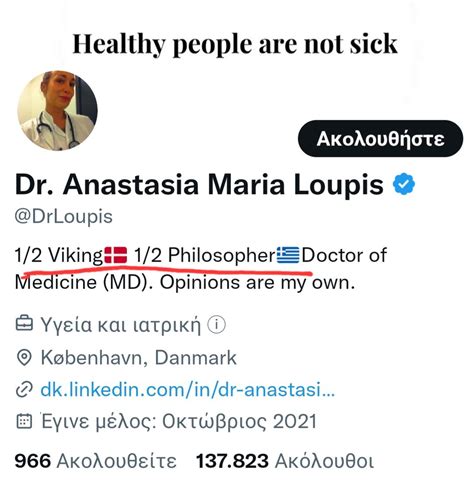
Task: Open the dk.linkedin.com profile link
Action: [x=187, y=389]
